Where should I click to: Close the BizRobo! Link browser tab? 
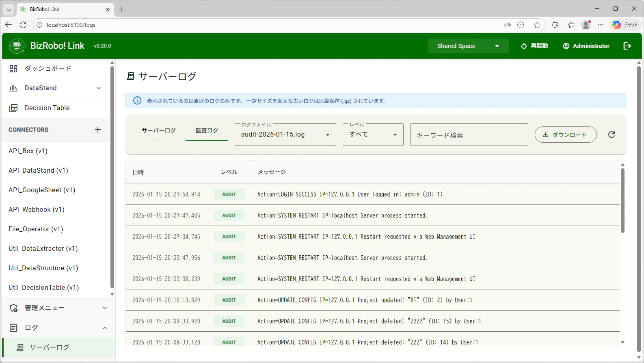108,9
